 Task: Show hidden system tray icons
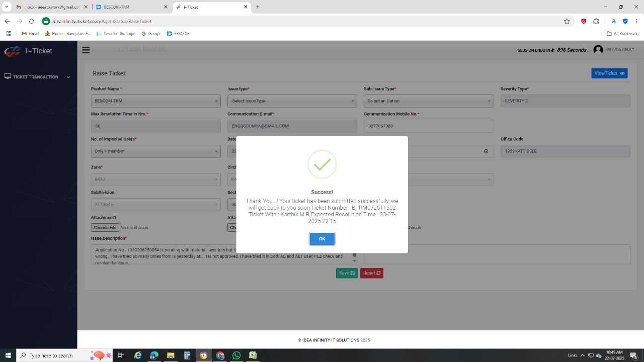point(583,355)
